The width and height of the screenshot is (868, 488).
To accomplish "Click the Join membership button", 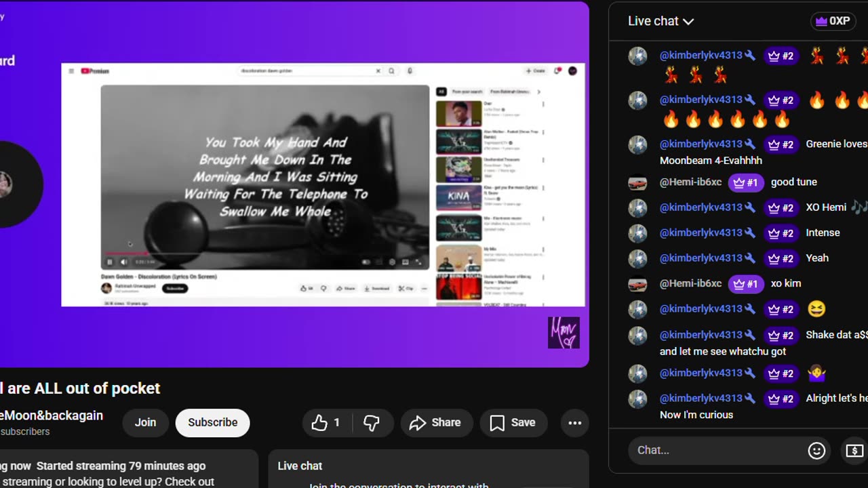I will [x=145, y=423].
